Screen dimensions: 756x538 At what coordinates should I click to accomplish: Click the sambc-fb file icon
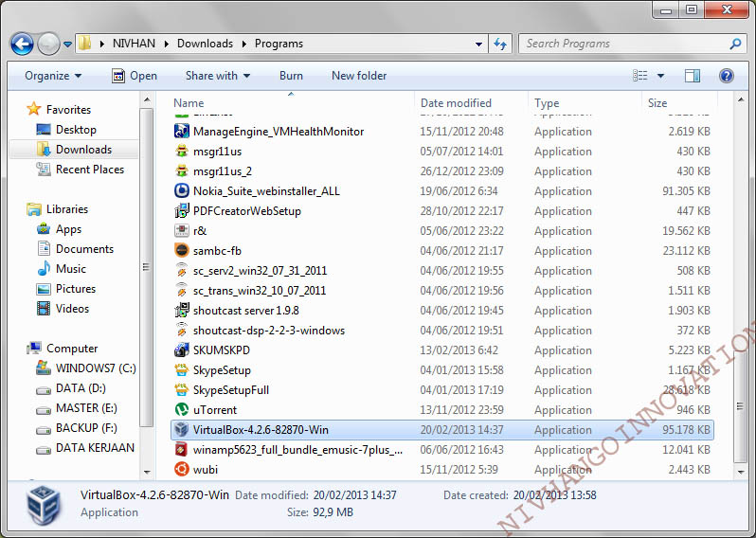181,251
